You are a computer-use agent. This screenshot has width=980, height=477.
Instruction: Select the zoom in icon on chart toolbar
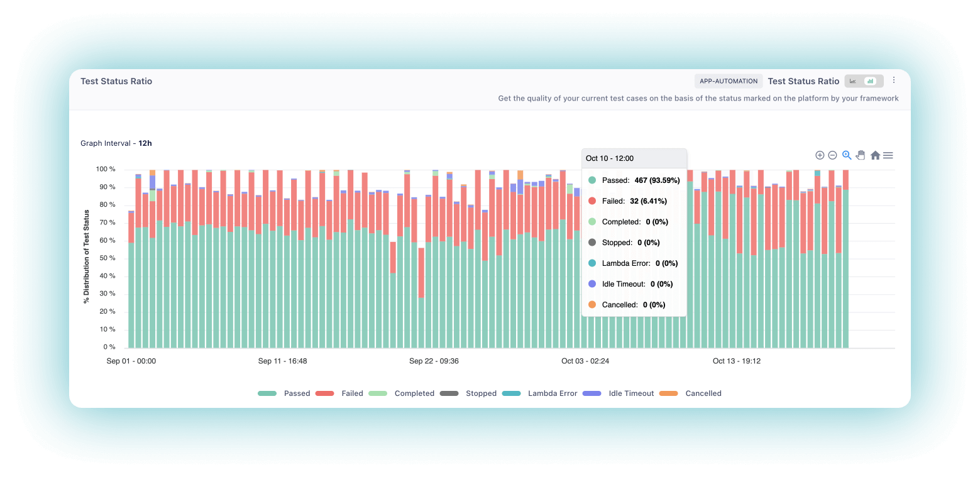tap(820, 155)
